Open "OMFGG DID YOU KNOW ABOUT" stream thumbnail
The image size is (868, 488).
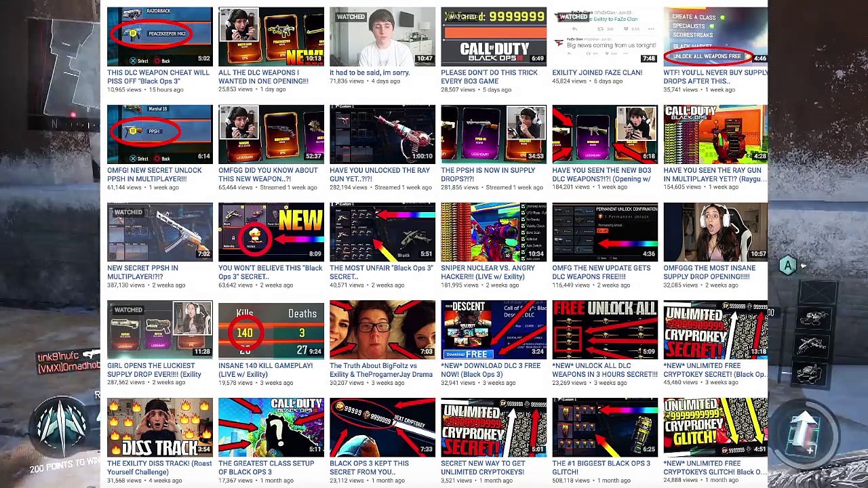pos(271,134)
